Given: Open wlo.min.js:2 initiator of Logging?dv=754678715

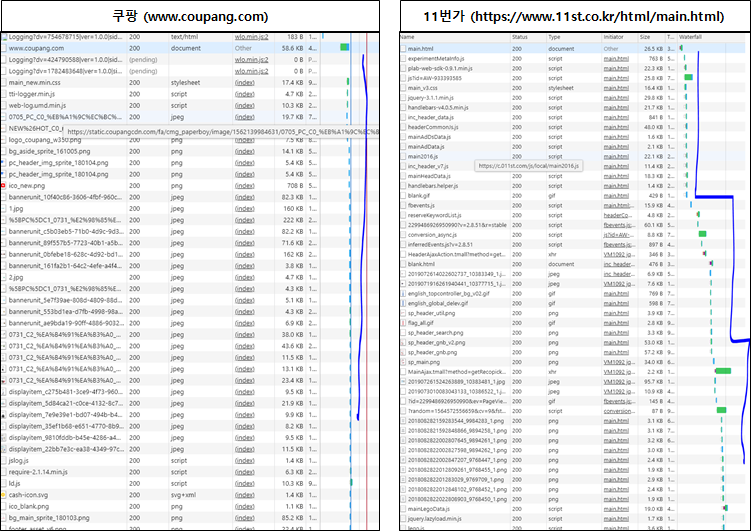Looking at the screenshot, I should 251,37.
